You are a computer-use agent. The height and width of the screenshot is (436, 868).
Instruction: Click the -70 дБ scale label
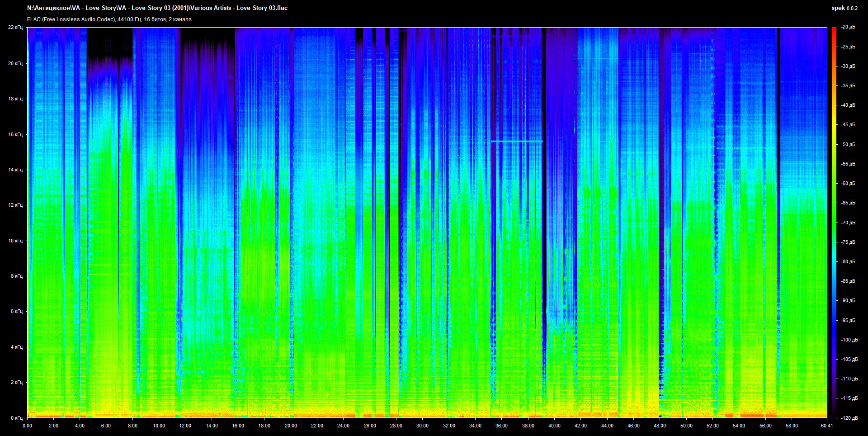coord(848,223)
